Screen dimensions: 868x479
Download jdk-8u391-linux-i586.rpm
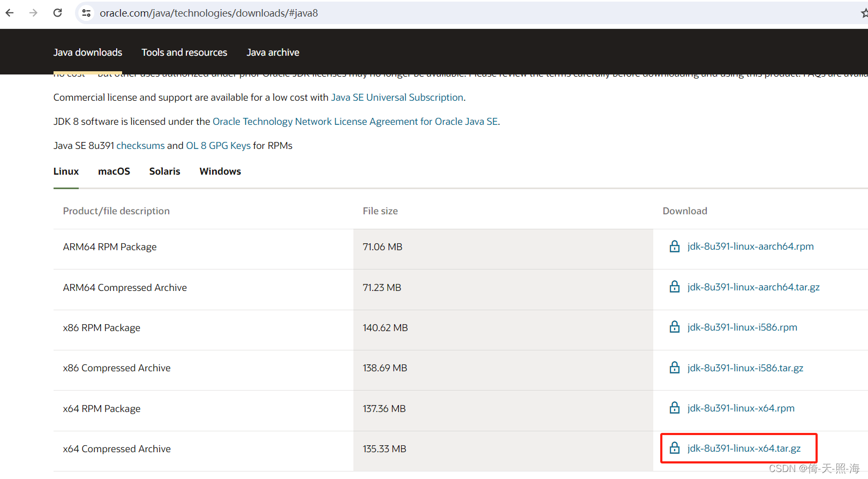tap(742, 327)
